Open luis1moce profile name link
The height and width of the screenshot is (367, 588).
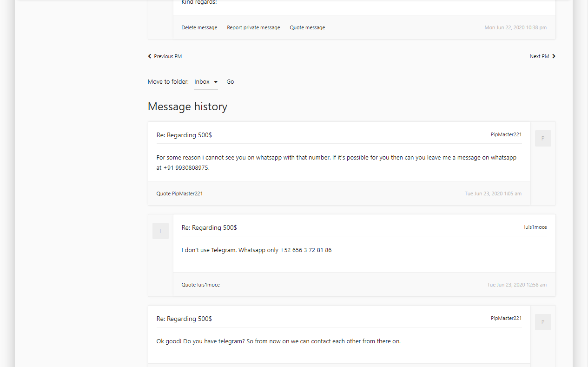[535, 227]
